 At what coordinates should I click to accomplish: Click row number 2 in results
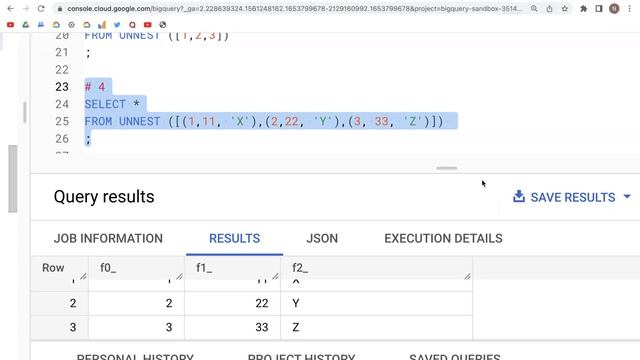[73, 303]
